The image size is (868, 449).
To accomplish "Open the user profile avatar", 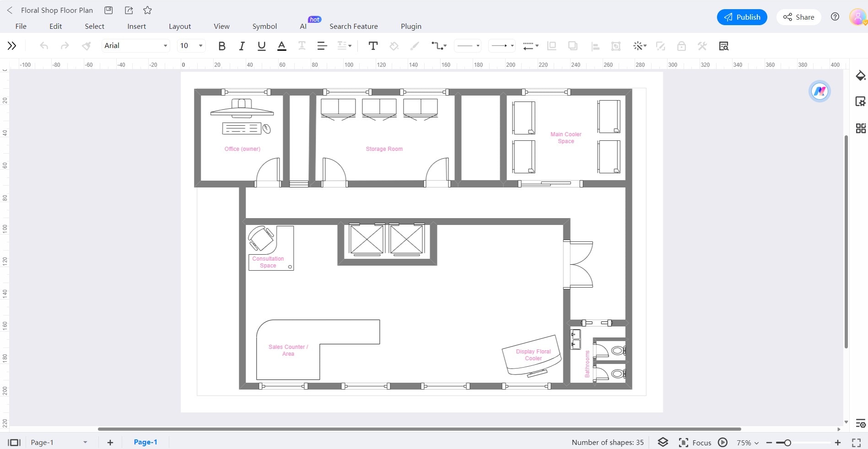I will coord(857,17).
